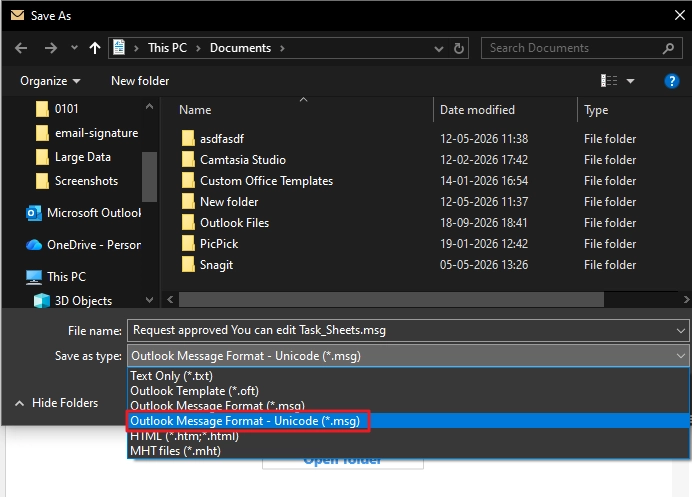Click the 3D Objects cube icon

(x=42, y=301)
